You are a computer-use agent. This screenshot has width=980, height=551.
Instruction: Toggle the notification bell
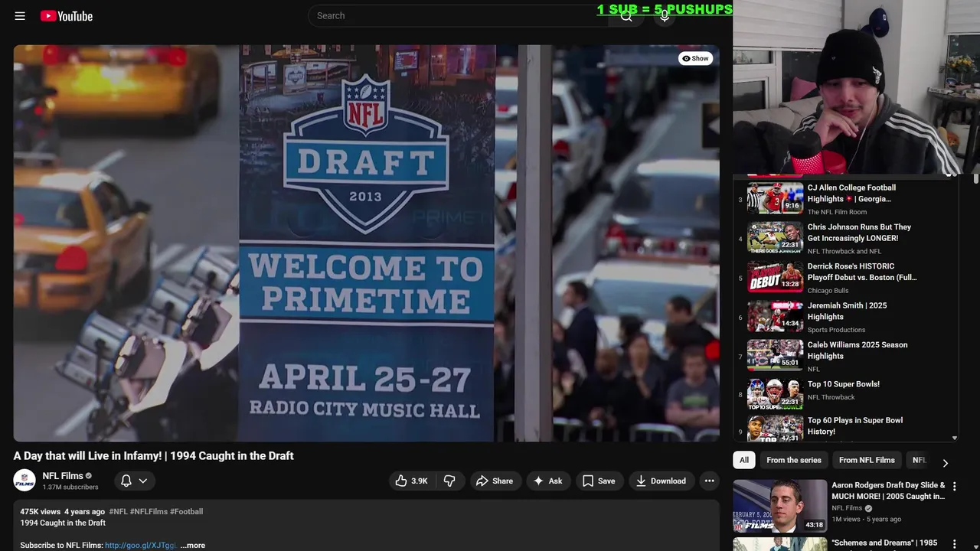126,481
